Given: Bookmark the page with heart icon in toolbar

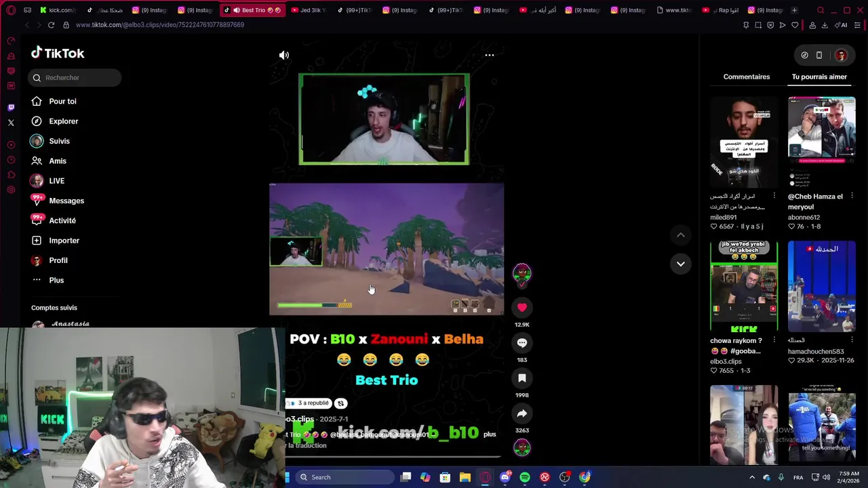Looking at the screenshot, I should [x=795, y=25].
